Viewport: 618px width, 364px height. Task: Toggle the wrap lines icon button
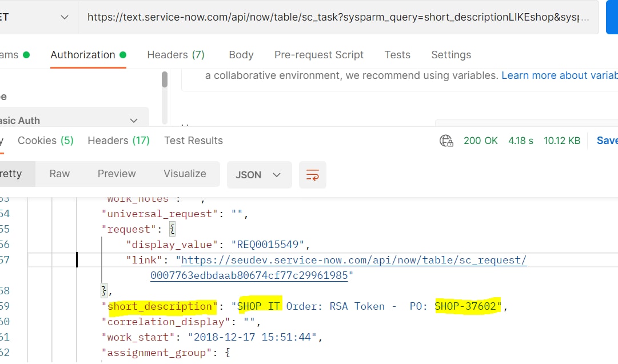pyautogui.click(x=313, y=175)
